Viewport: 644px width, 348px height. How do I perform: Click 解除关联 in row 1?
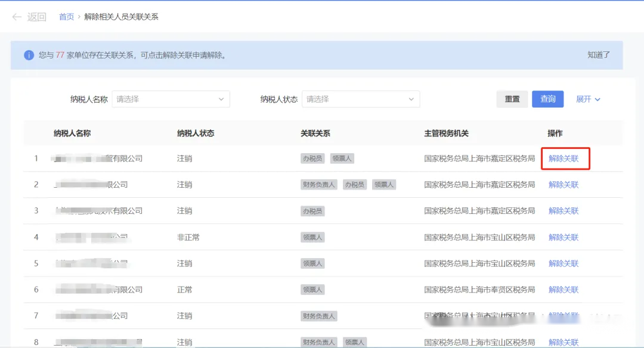(x=563, y=159)
